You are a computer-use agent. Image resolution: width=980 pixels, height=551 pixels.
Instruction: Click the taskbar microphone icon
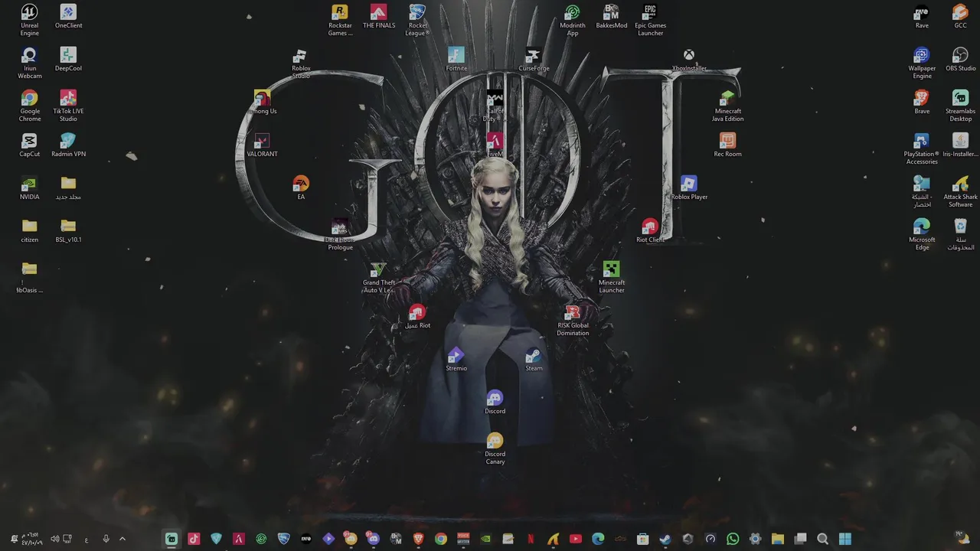coord(106,539)
